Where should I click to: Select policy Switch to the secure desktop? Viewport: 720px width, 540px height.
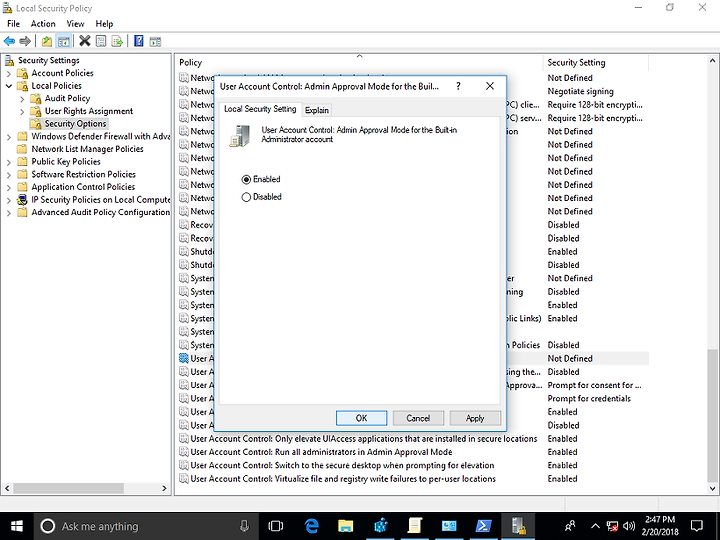point(342,465)
